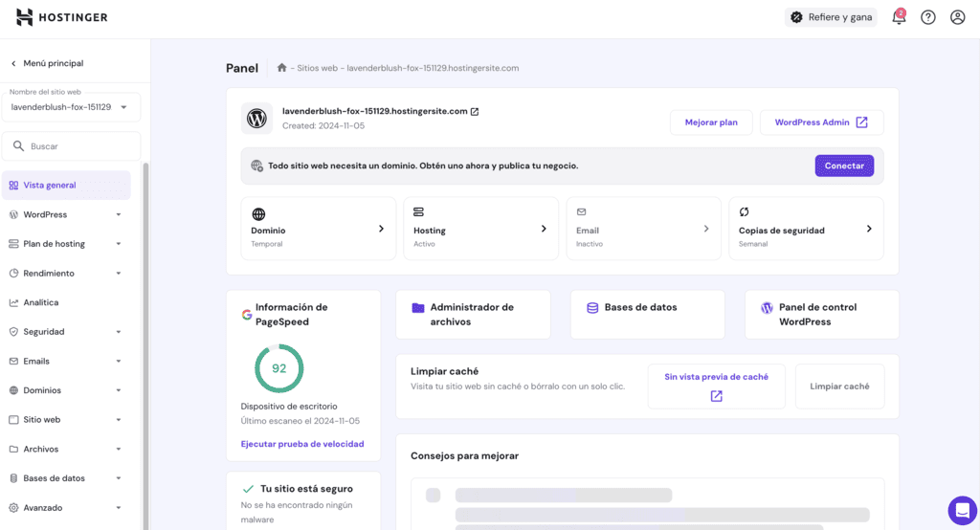Viewport: 980px width, 530px height.
Task: Click the magnifier icon in the search box
Action: pyautogui.click(x=19, y=145)
